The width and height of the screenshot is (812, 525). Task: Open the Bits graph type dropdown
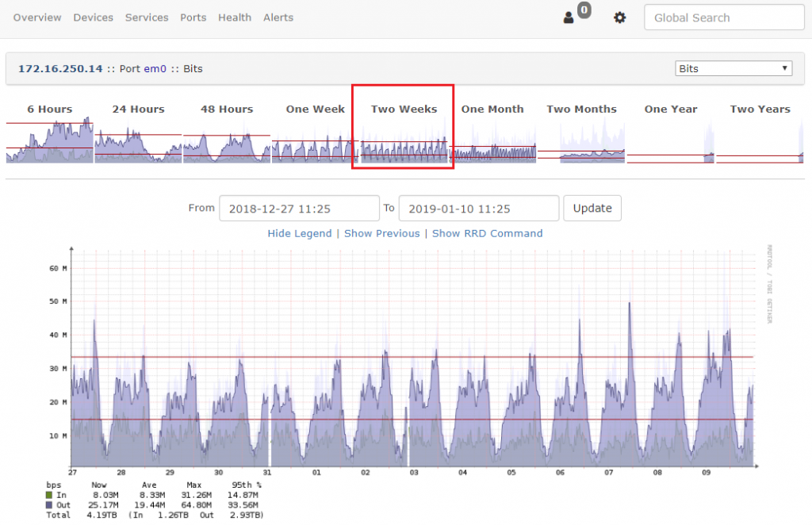click(733, 68)
